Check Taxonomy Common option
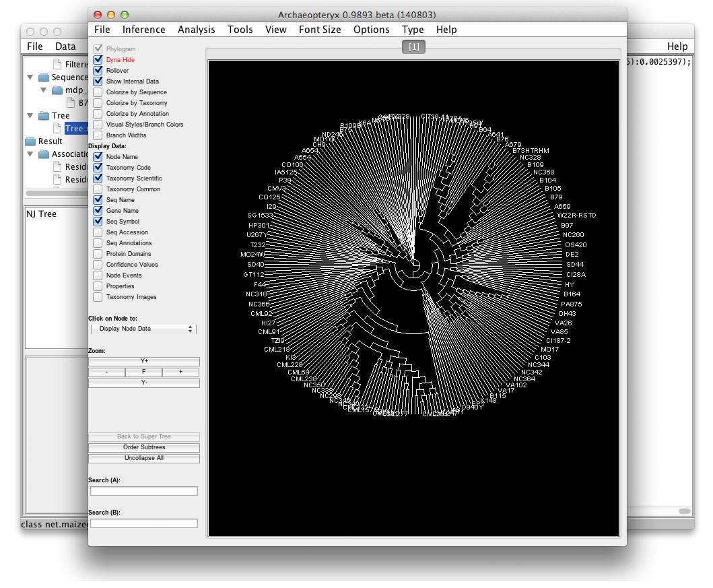This screenshot has width=713, height=588. tap(98, 189)
